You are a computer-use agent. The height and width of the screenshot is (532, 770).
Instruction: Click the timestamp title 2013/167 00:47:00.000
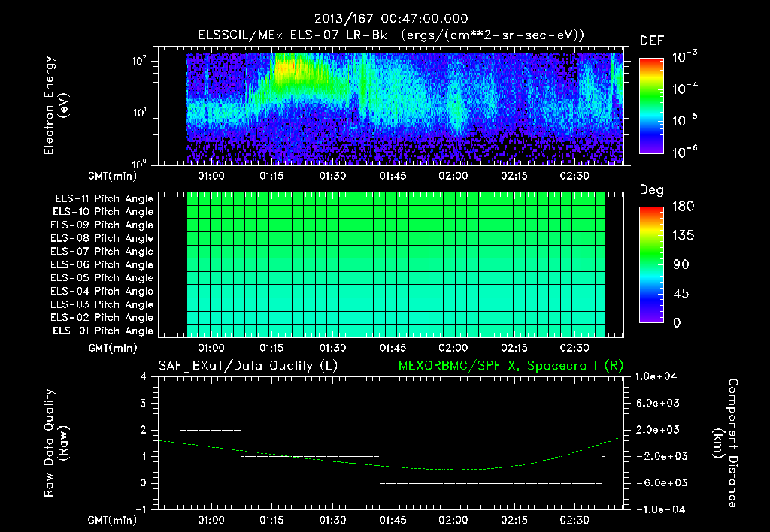click(391, 19)
